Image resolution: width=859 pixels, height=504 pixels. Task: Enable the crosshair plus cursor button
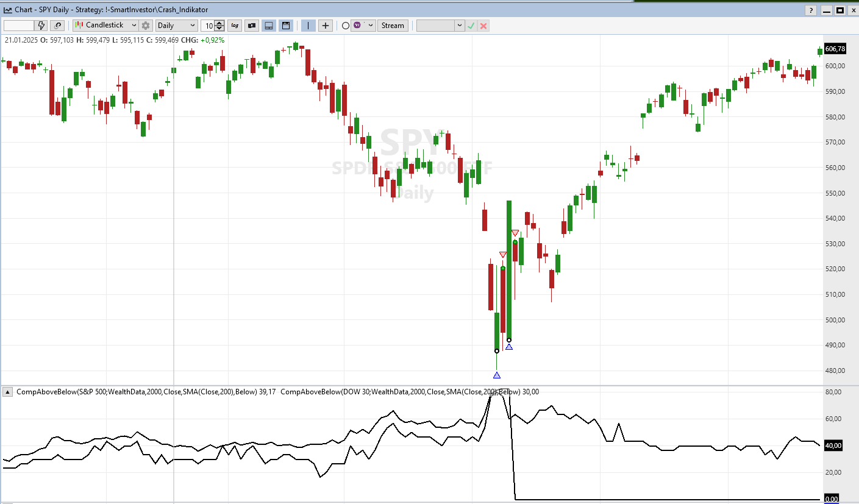[x=326, y=26]
